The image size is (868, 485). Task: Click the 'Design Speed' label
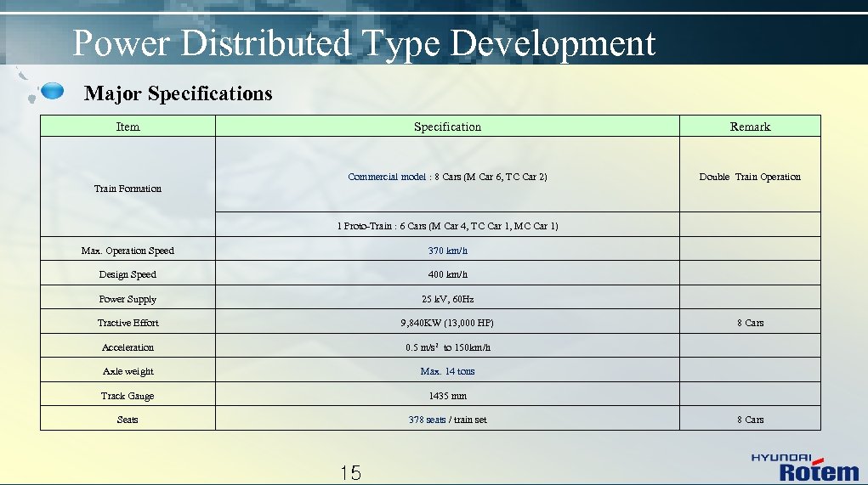tap(128, 274)
